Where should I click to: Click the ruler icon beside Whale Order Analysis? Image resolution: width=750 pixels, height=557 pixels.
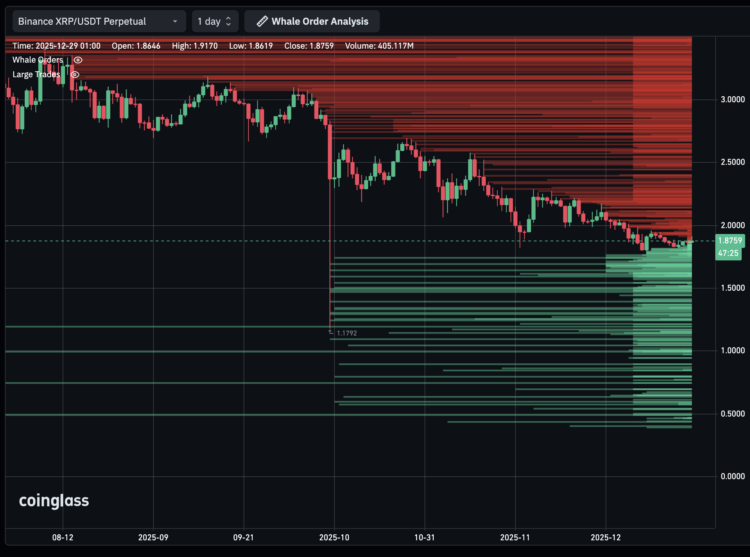point(262,22)
